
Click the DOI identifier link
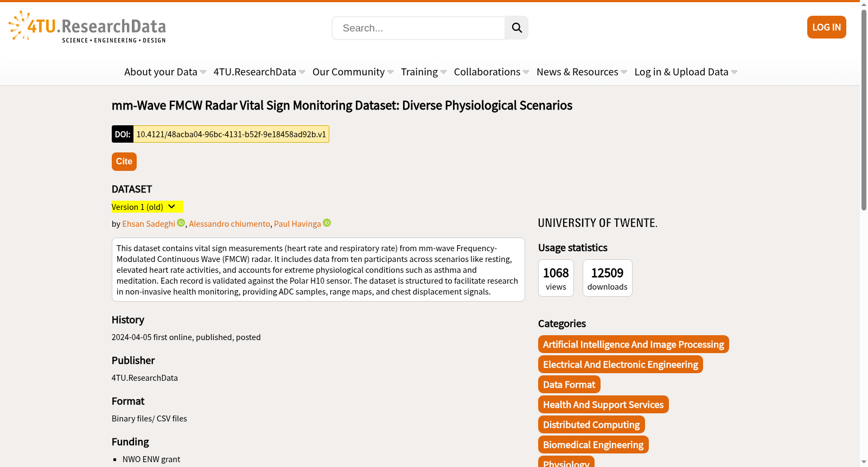pyautogui.click(x=231, y=134)
